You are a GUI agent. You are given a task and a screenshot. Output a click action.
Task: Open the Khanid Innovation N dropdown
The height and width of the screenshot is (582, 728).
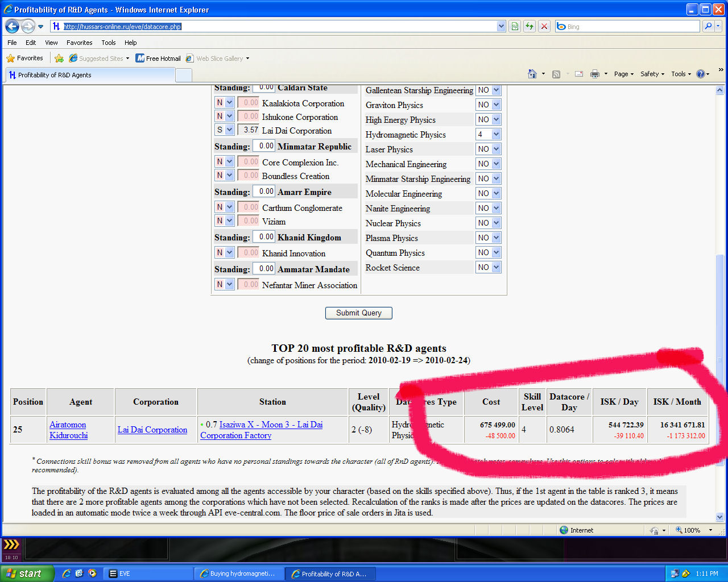(225, 252)
